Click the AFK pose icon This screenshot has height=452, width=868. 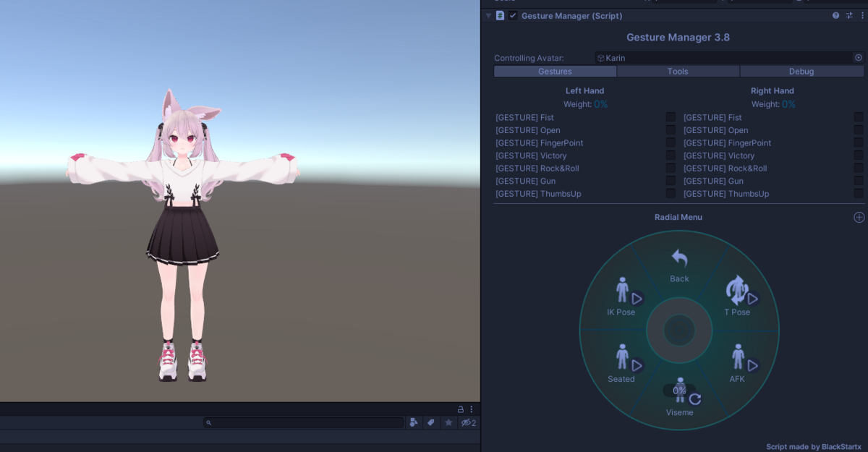click(737, 358)
